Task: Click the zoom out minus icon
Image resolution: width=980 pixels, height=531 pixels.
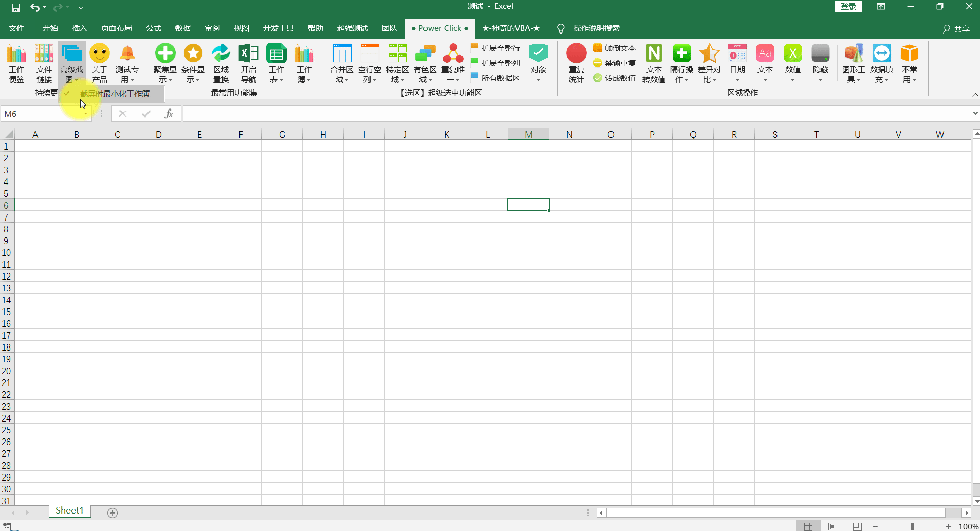Action: pos(875,527)
